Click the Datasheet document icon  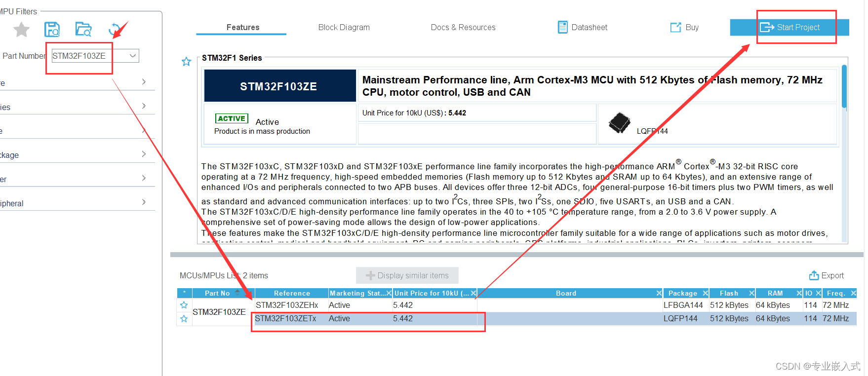coord(562,27)
